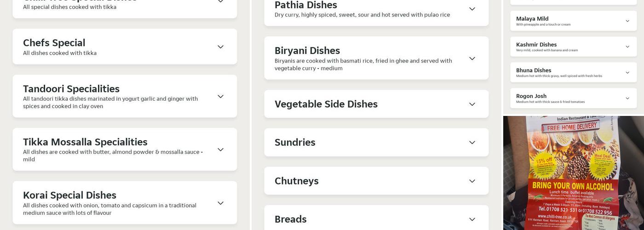
Task: Click the Vegetable Side Dishes chevron
Action: 472,104
